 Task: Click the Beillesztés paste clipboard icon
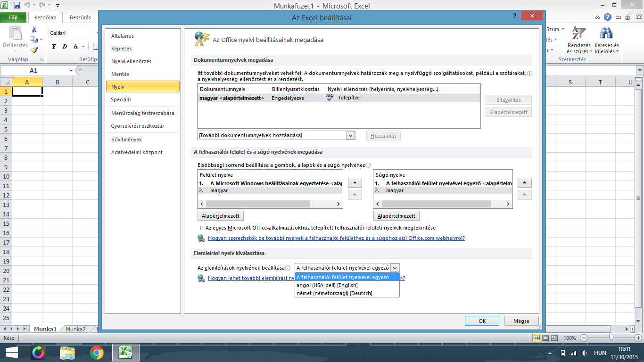16,33
